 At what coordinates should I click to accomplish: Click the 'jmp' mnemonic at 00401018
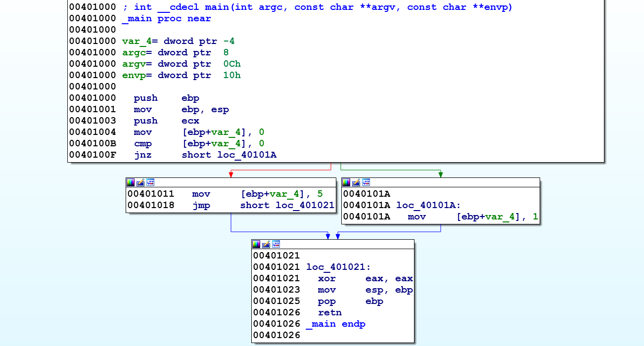[201, 206]
